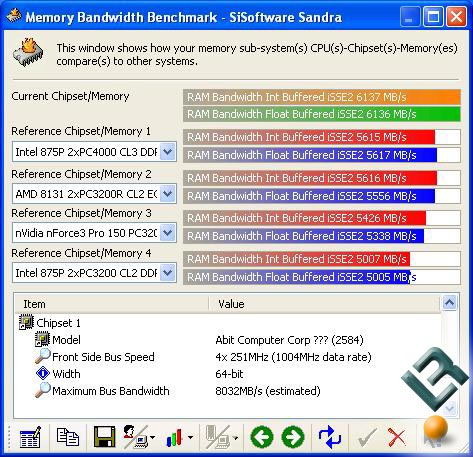The width and height of the screenshot is (473, 457).
Task: Click the Item column header
Action: click(112, 304)
